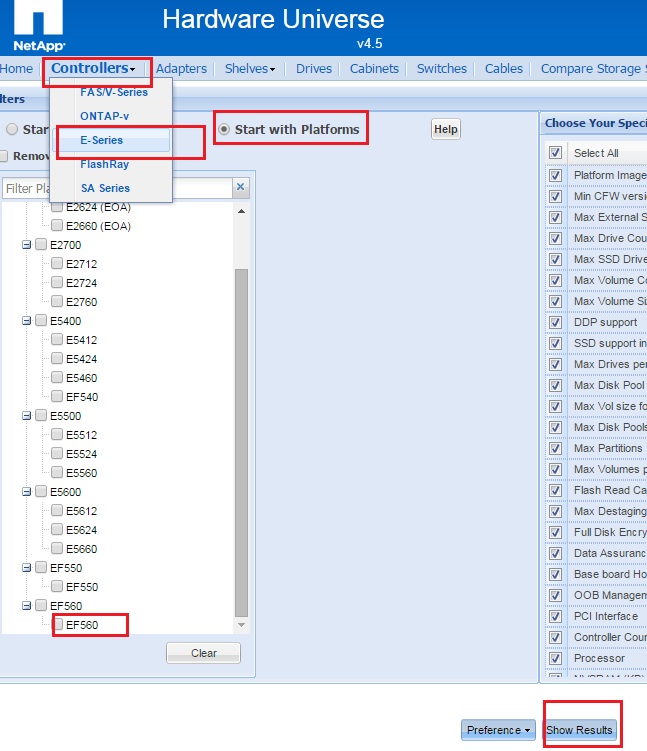Uncheck the Max Drive Count specification
Screen dimensions: 647x751
556,238
